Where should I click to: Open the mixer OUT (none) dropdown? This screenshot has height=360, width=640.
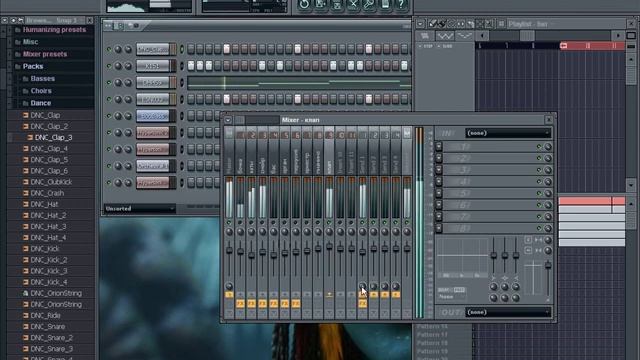coord(508,312)
